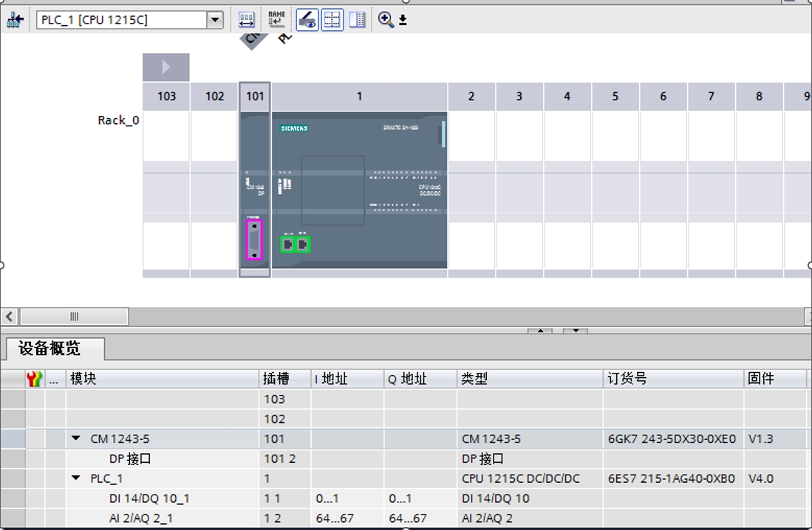Click the go to network view icon
This screenshot has width=812, height=530.
(15, 20)
